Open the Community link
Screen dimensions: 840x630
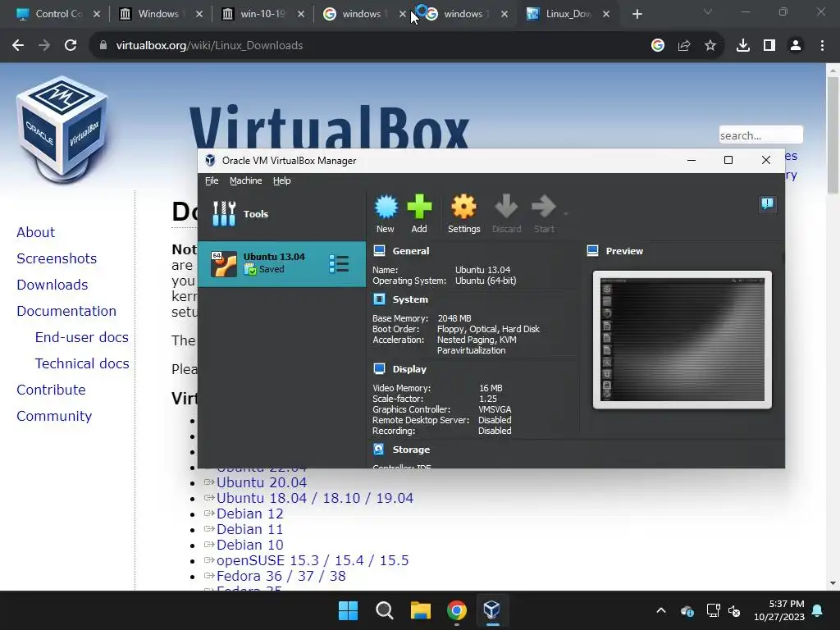click(54, 416)
